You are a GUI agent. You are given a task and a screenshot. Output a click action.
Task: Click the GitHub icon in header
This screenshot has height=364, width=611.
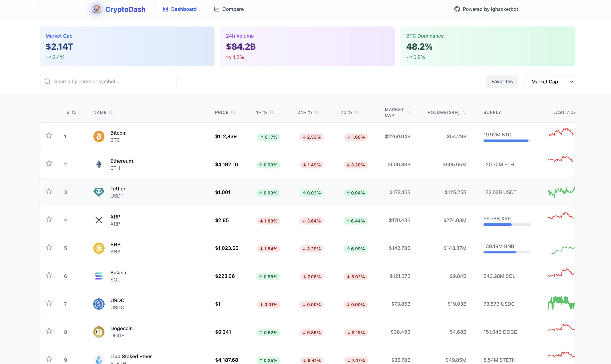coord(457,9)
